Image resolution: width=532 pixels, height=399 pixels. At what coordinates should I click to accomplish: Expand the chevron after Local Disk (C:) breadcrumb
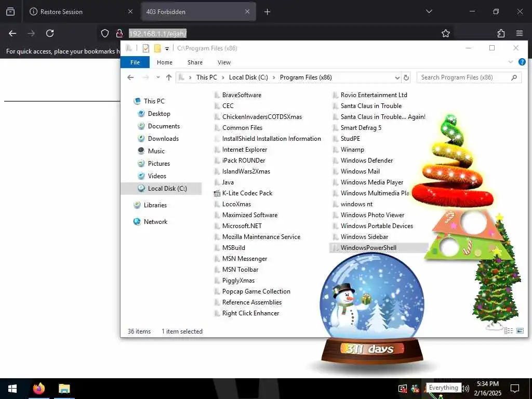click(274, 77)
